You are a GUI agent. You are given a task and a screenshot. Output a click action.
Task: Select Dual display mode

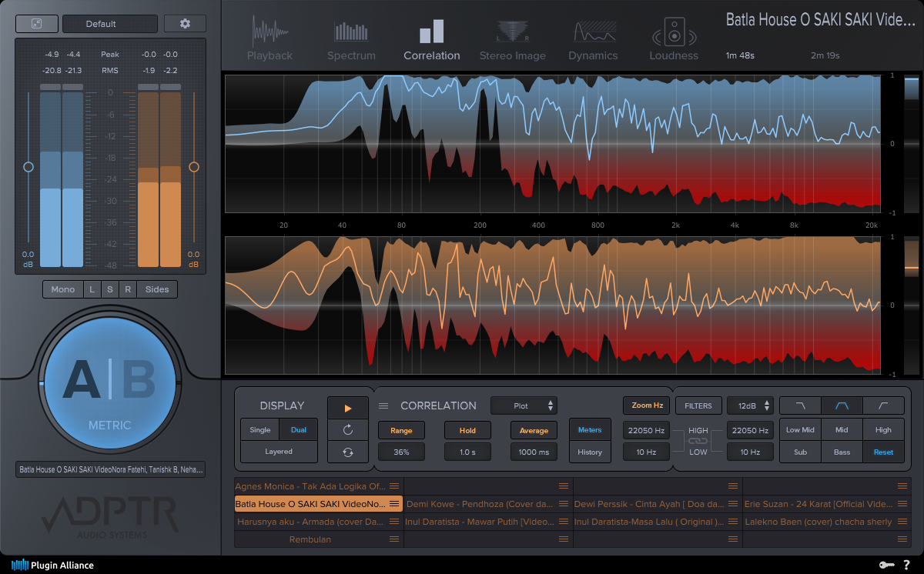coord(299,430)
